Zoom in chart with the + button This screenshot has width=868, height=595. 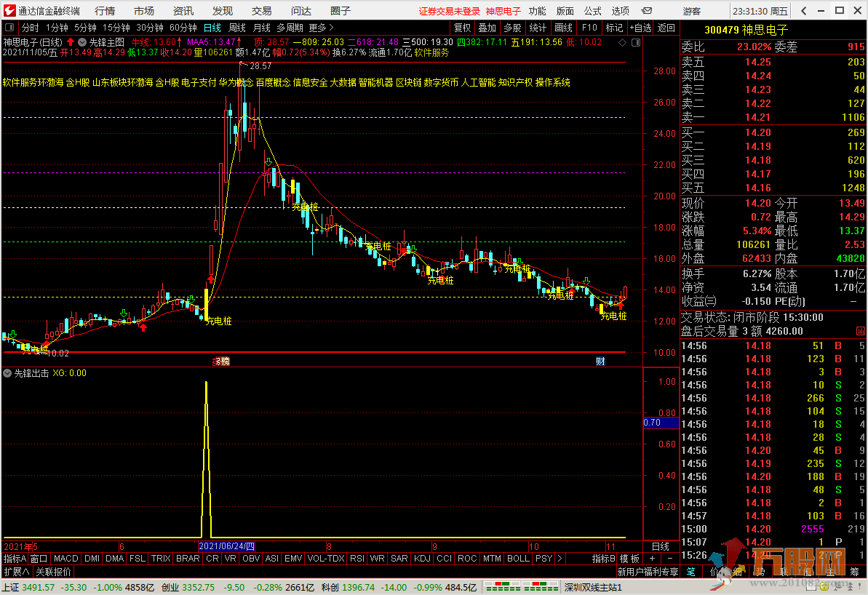coord(652,559)
